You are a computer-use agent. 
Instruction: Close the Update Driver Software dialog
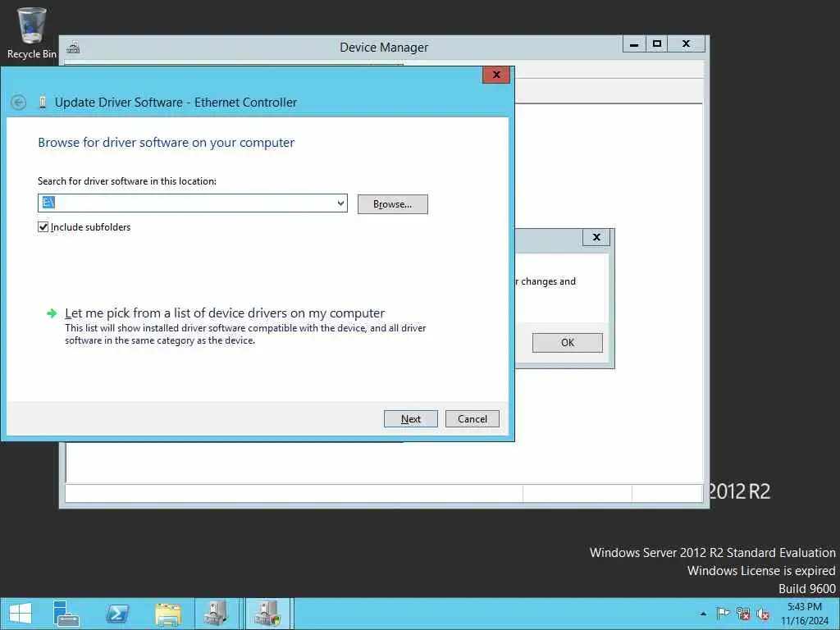(x=496, y=75)
